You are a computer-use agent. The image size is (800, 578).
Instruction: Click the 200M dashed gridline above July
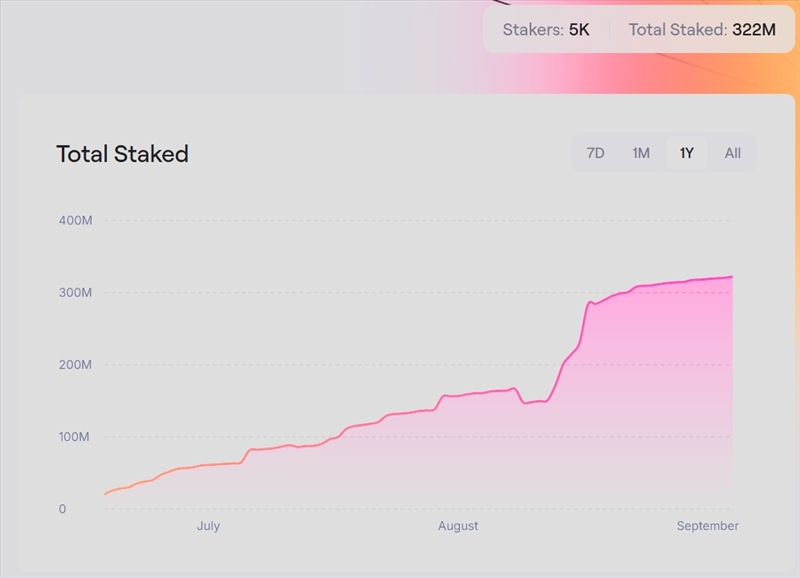coord(208,365)
